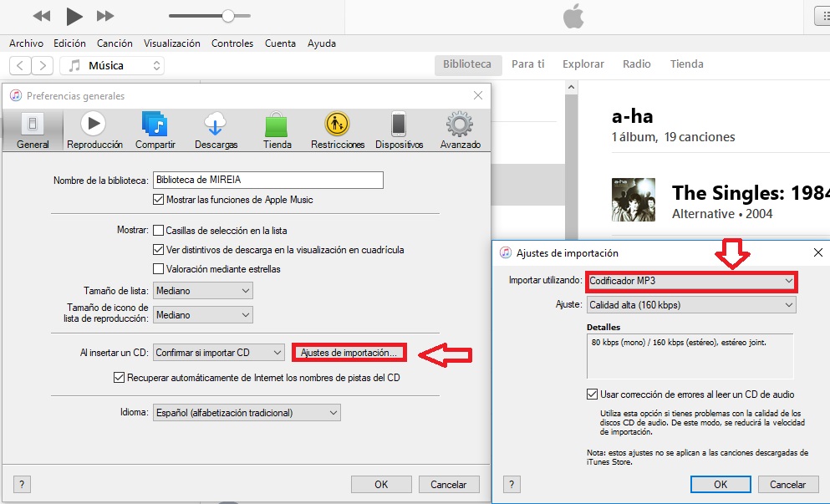
Task: Open the Restricciones preferences pane
Action: pos(337,130)
